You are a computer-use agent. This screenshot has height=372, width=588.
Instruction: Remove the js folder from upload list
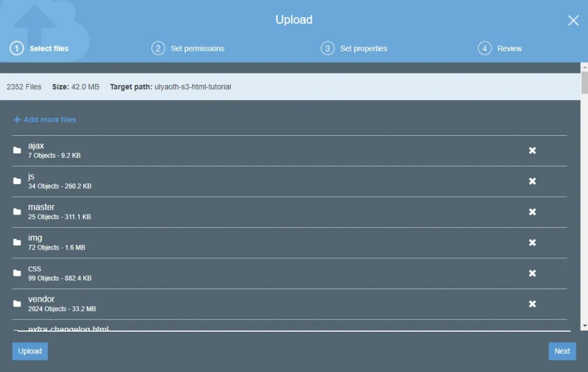tap(532, 181)
